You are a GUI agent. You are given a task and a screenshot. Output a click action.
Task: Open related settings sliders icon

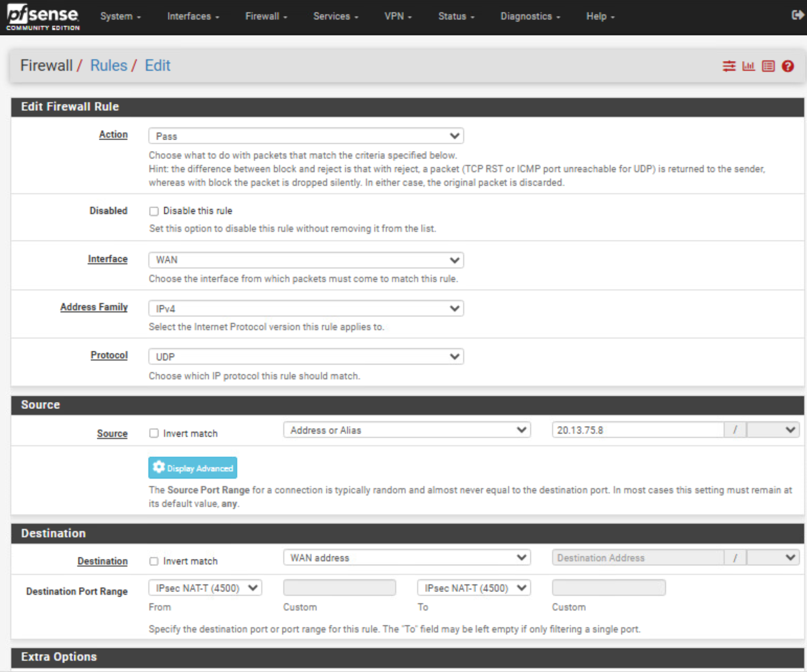click(x=729, y=66)
